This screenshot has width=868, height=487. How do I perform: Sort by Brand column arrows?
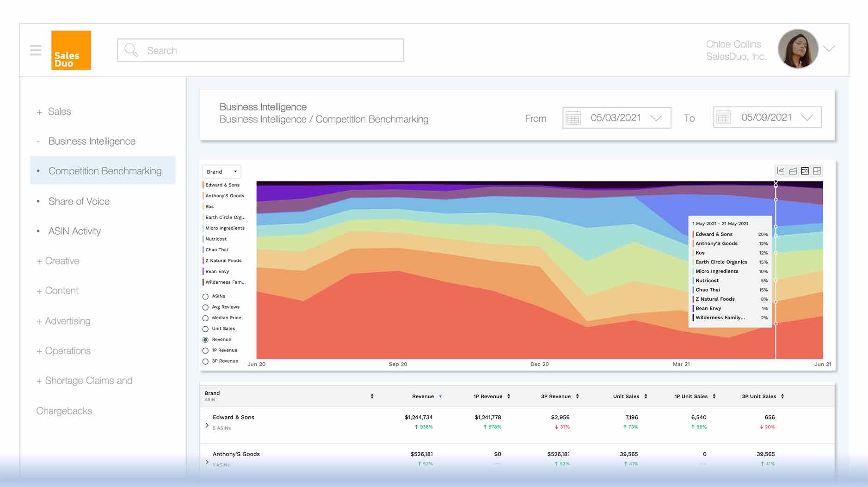click(x=372, y=396)
